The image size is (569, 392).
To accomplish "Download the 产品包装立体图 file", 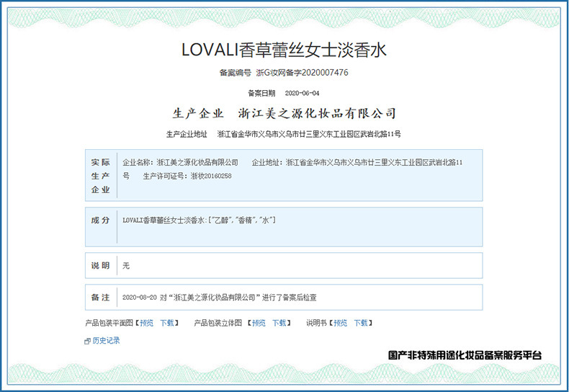I will (279, 323).
